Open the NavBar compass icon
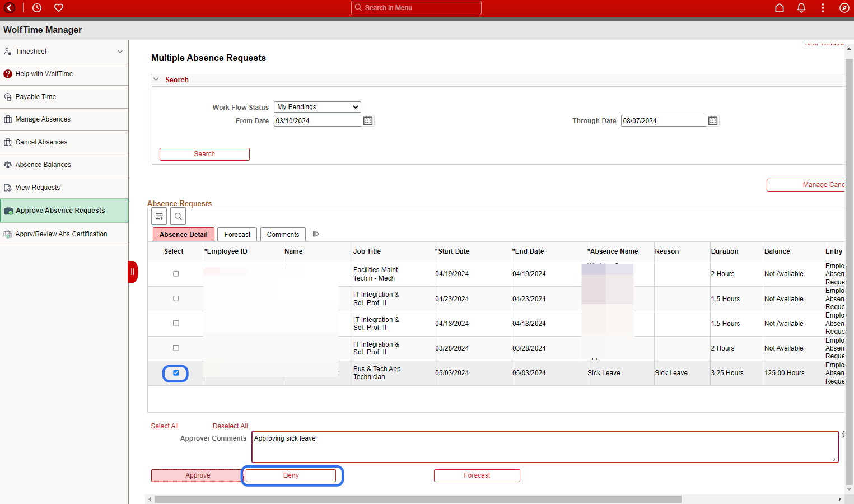The height and width of the screenshot is (504, 854). pos(844,8)
